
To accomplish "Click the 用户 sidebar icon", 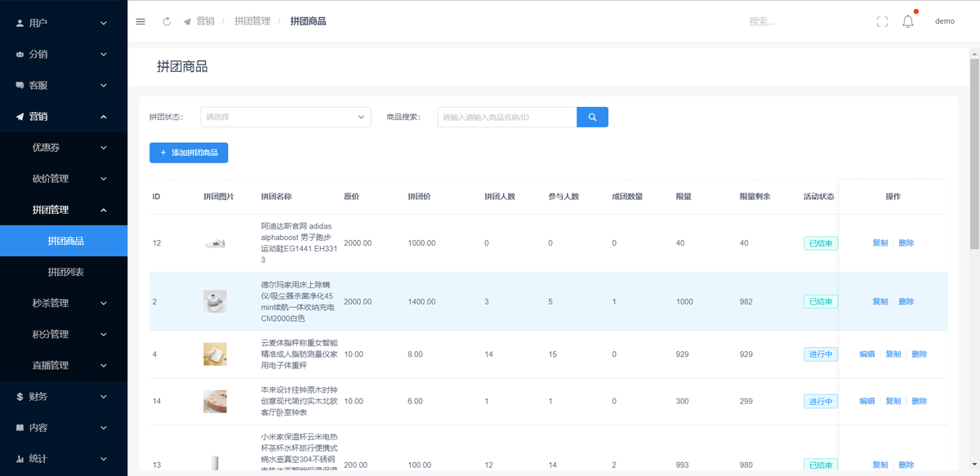I will click(20, 23).
